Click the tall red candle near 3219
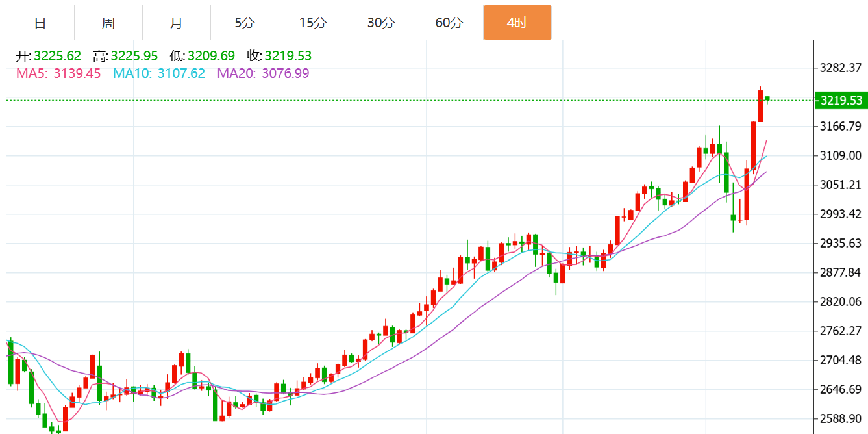The width and height of the screenshot is (868, 434). (760, 105)
